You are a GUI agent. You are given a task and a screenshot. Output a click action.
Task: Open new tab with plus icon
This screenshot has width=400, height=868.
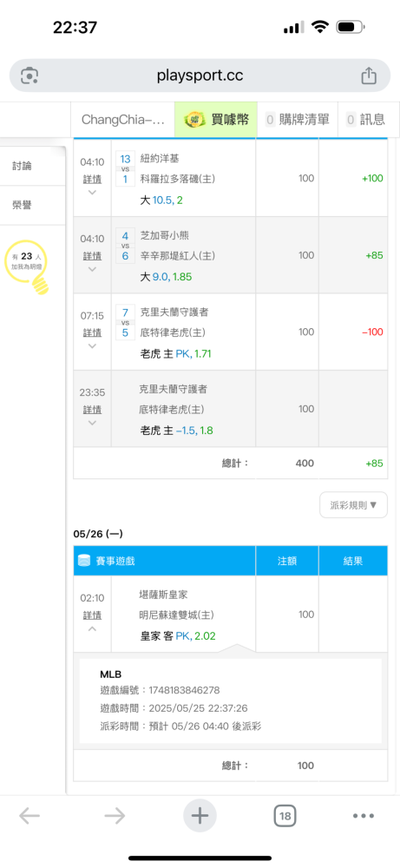(200, 815)
